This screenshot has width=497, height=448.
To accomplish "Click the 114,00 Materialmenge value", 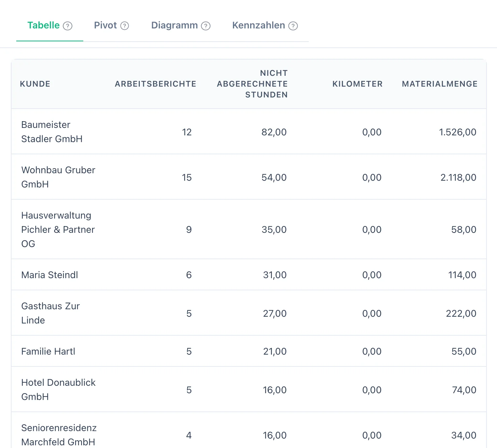I will (x=462, y=275).
